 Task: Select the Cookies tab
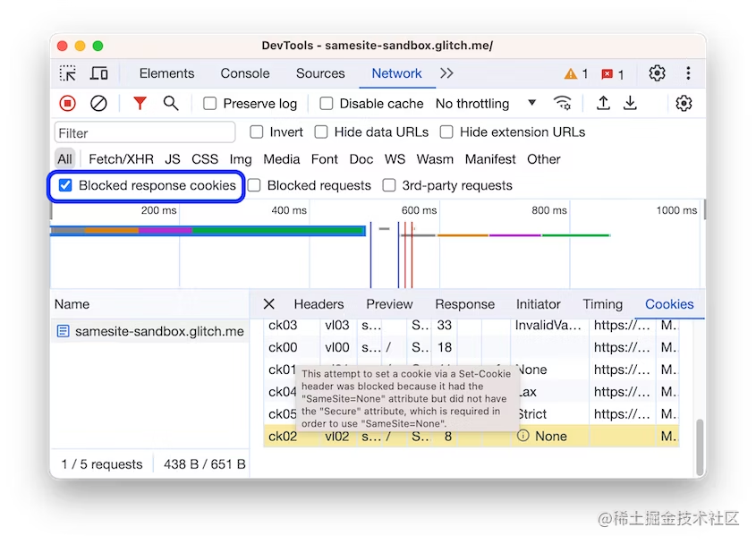coord(669,304)
